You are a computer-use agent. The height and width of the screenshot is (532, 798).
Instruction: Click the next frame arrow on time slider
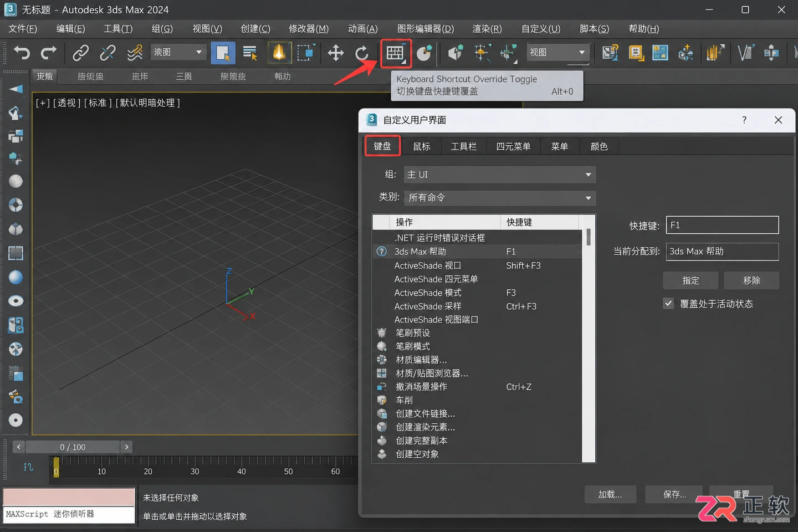pos(127,447)
